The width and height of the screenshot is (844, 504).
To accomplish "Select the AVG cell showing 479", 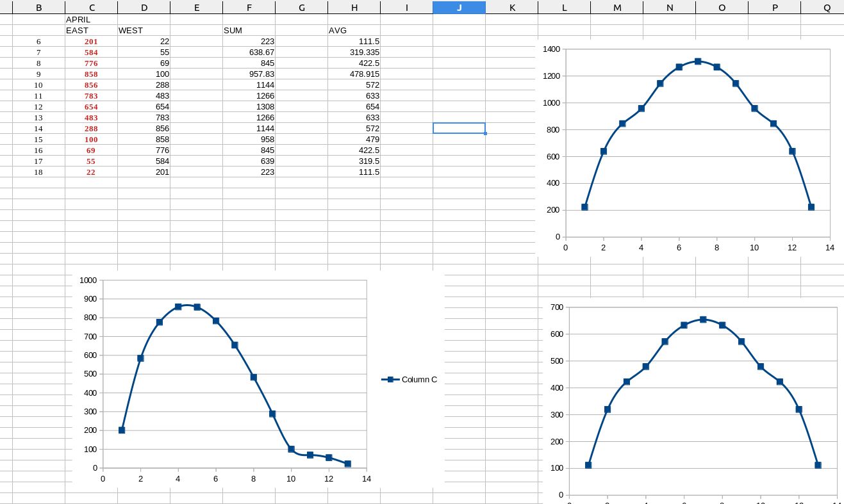I will coord(354,139).
